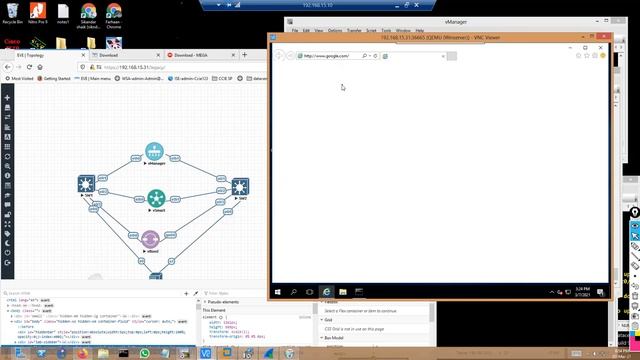Click the search magnifier in the IE address bar
The height and width of the screenshot is (360, 640).
pos(364,56)
